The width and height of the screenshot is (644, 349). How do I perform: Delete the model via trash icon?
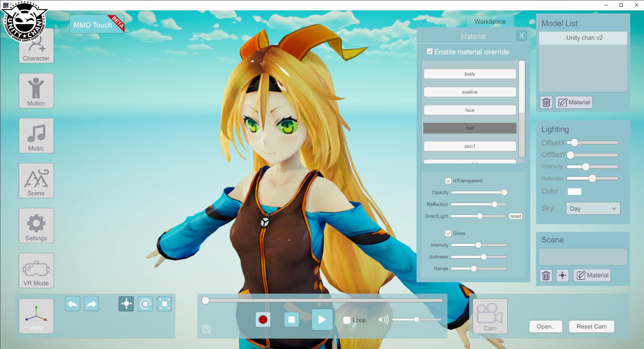[546, 102]
